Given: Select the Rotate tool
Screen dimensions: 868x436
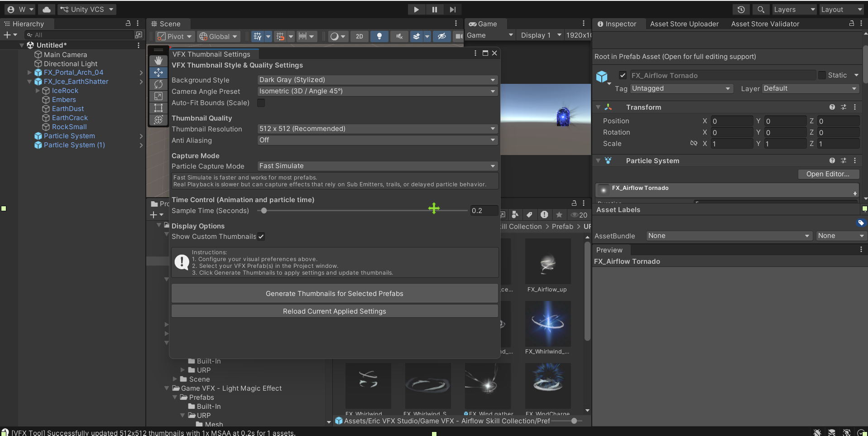Looking at the screenshot, I should (158, 84).
